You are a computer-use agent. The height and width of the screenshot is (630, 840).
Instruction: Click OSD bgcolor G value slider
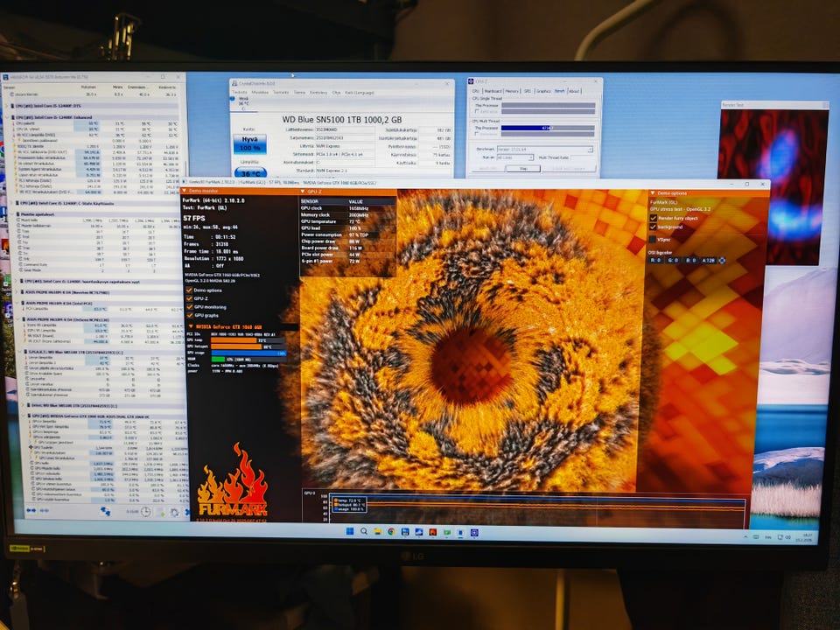point(673,261)
